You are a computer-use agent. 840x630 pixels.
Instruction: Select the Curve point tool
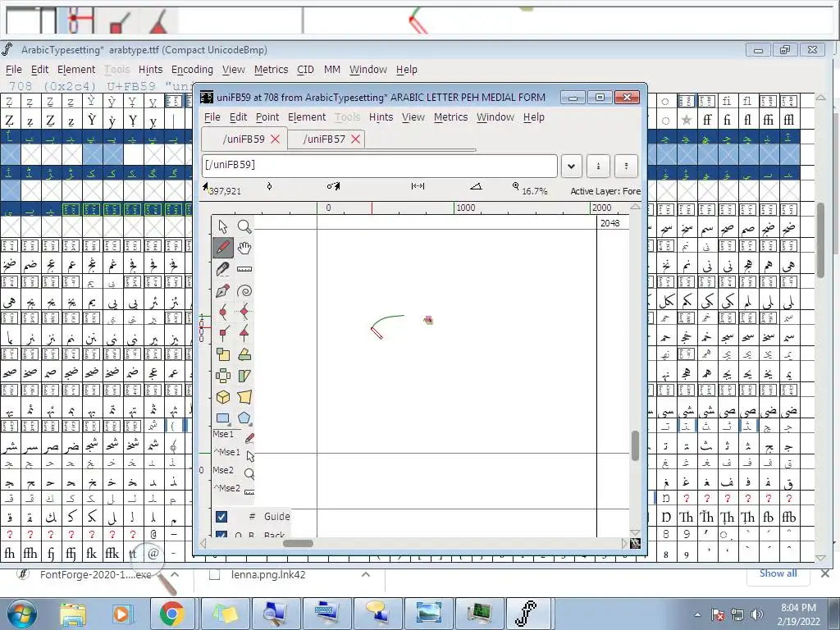(x=223, y=312)
